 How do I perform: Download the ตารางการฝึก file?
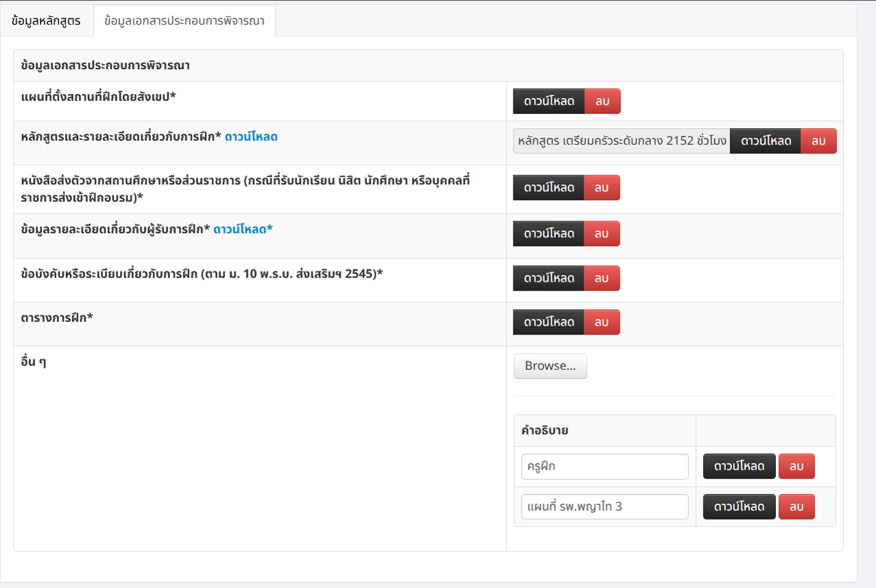[x=549, y=322]
